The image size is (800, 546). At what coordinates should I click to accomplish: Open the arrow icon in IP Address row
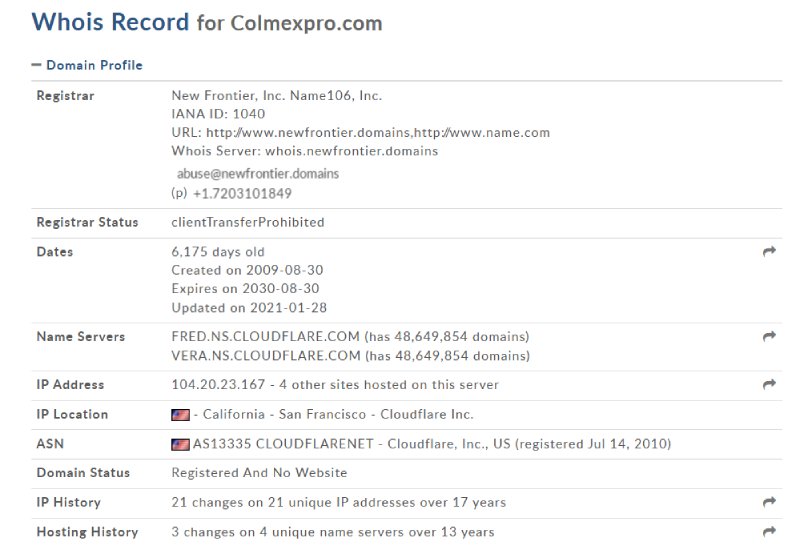tap(769, 384)
